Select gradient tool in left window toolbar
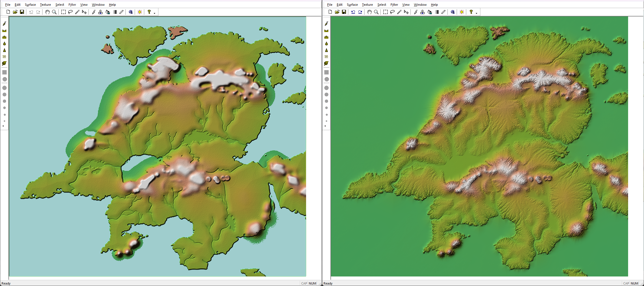 (114, 12)
